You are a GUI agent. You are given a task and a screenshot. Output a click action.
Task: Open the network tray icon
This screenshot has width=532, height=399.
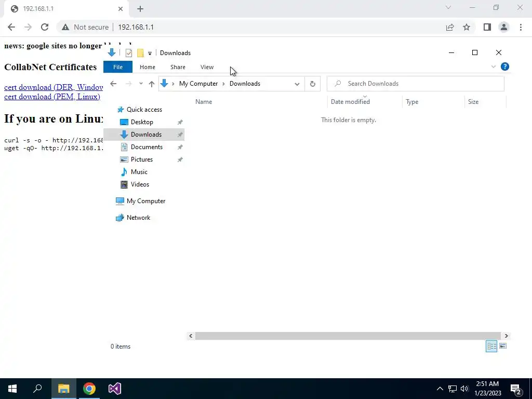pyautogui.click(x=453, y=389)
